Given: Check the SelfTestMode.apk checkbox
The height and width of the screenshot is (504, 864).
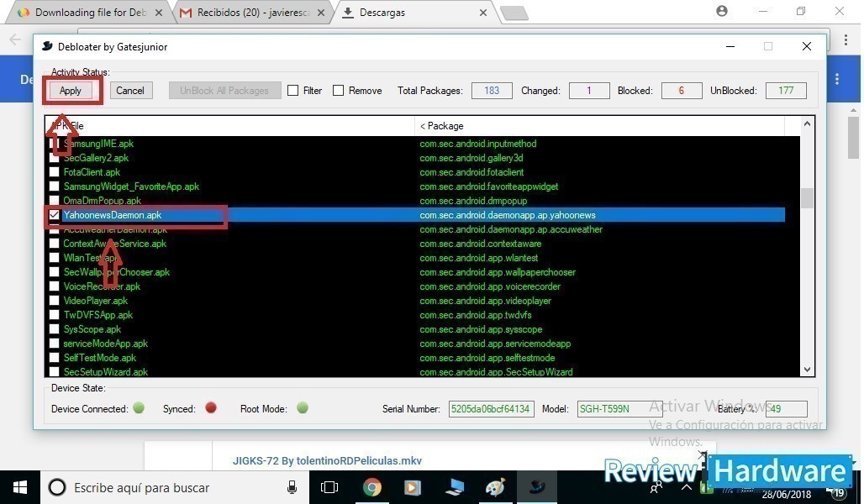Looking at the screenshot, I should coord(54,358).
